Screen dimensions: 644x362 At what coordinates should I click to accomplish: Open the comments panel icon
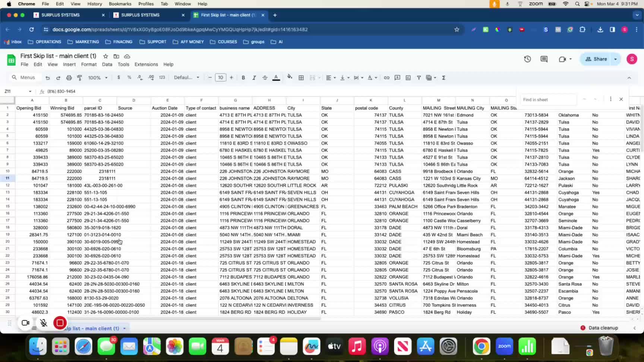pyautogui.click(x=544, y=59)
